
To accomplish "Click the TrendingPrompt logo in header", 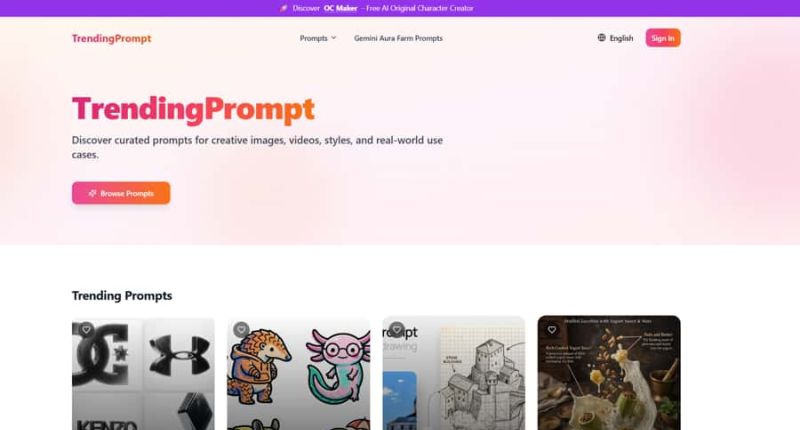I will (111, 38).
